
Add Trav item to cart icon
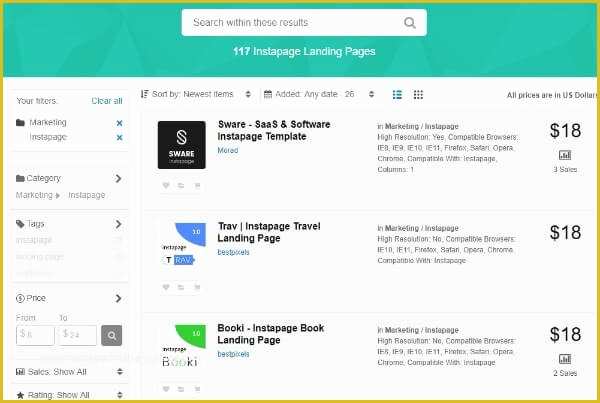[197, 287]
